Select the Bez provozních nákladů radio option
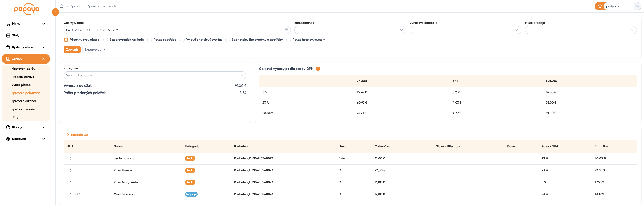 click(x=106, y=40)
